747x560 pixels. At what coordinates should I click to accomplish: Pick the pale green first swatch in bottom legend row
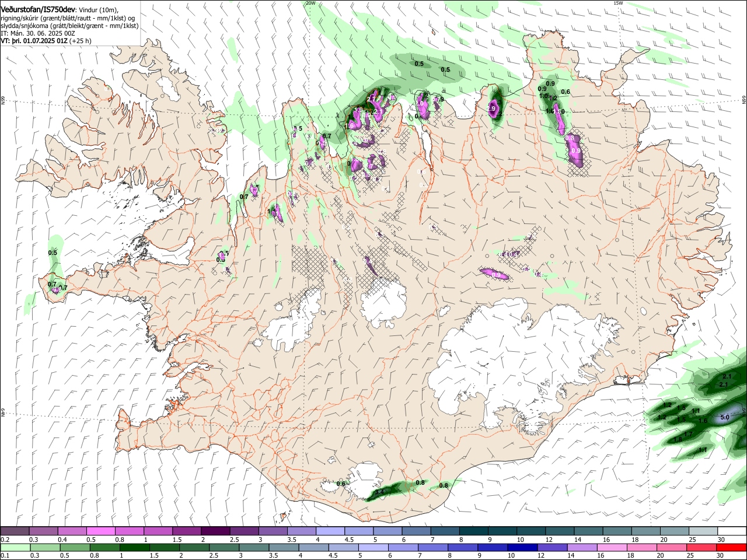coord(15,547)
